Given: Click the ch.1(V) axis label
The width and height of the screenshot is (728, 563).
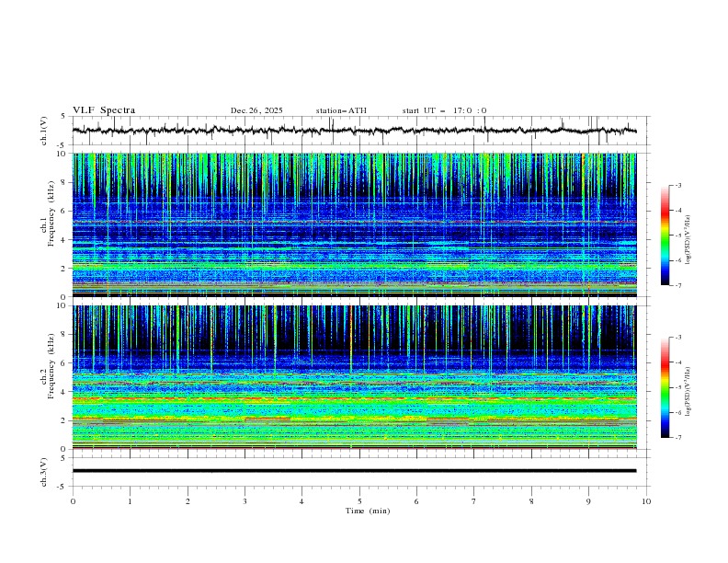Looking at the screenshot, I should click(x=45, y=131).
